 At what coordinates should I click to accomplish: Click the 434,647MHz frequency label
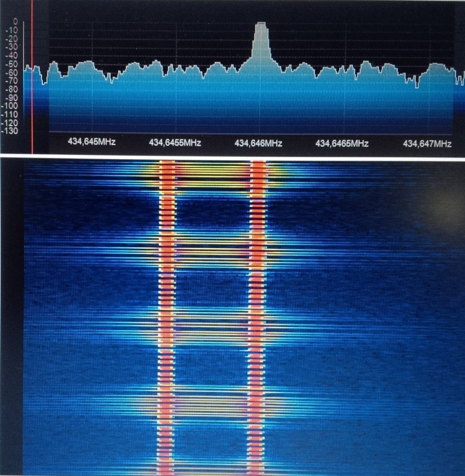[427, 144]
